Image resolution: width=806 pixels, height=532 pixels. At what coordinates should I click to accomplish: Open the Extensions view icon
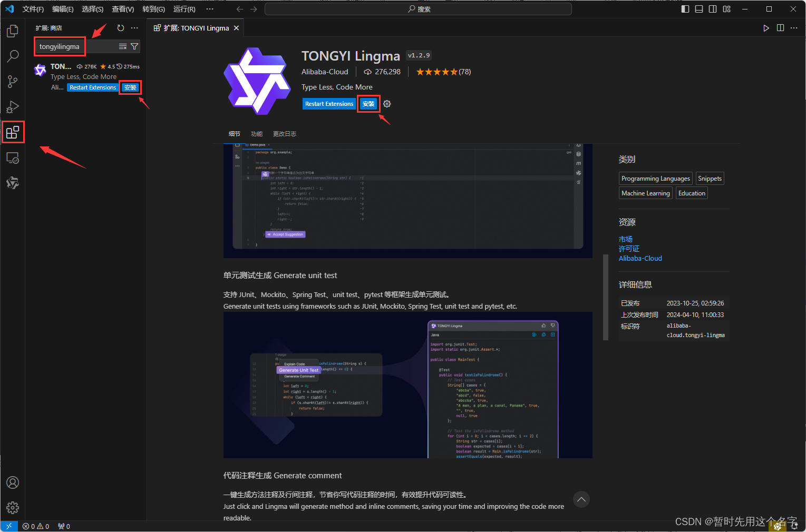click(x=13, y=132)
